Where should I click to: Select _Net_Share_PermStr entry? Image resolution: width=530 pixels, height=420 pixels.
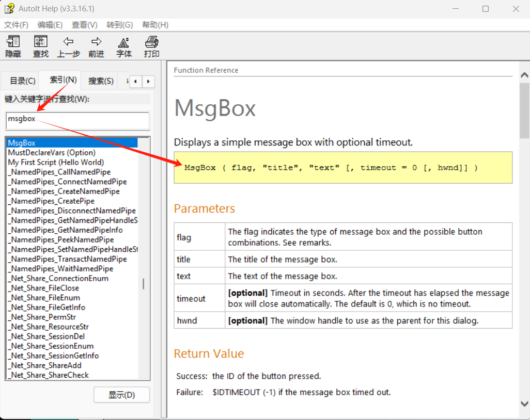coord(42,317)
